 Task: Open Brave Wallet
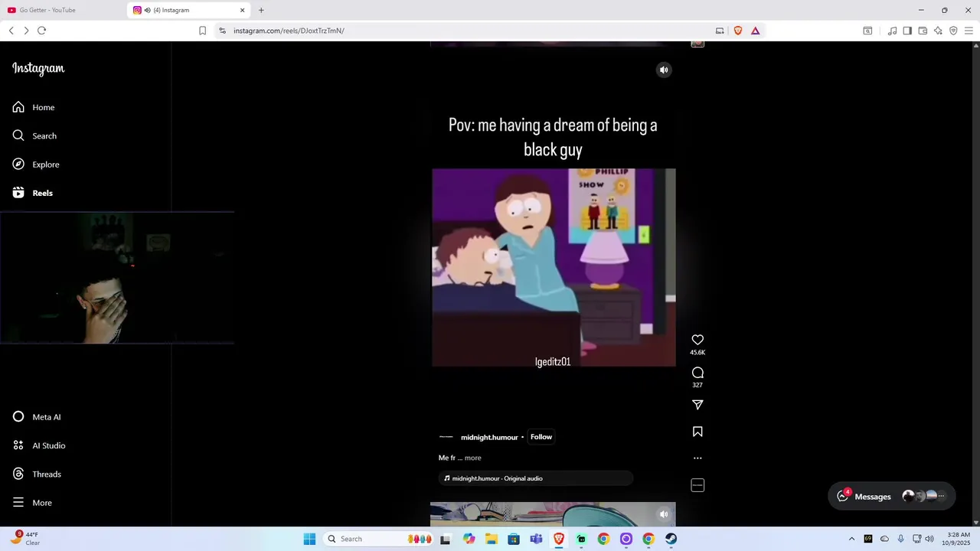pyautogui.click(x=923, y=31)
